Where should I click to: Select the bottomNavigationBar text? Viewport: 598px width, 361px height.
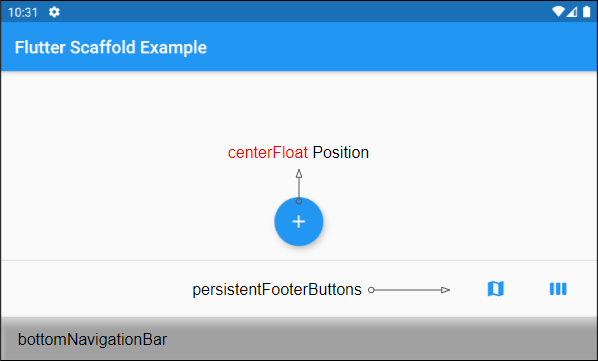pos(92,339)
